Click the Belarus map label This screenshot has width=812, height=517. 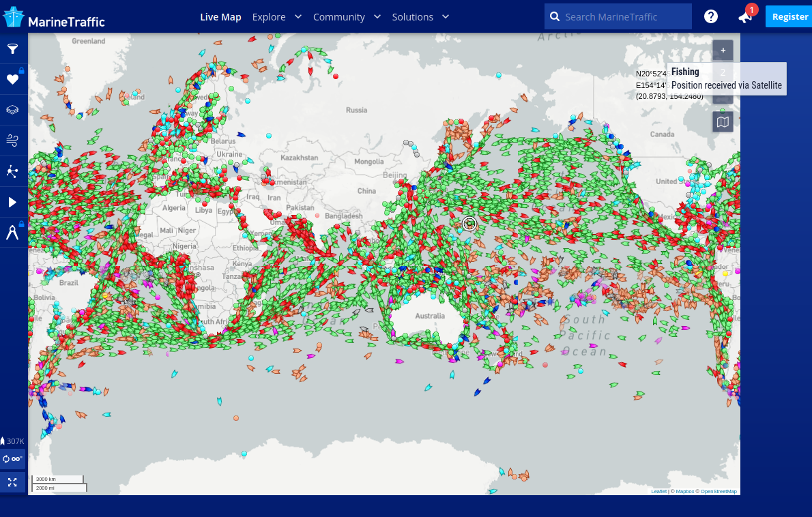[222, 141]
